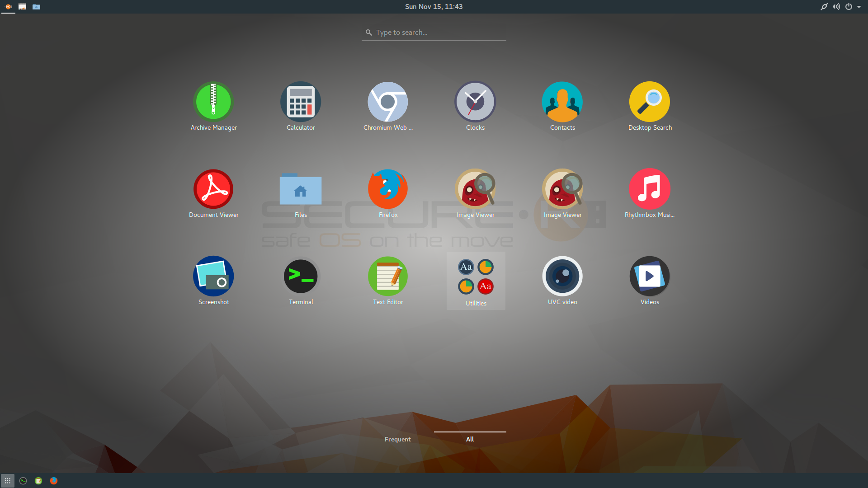Launch UVC video camera app

coord(562,281)
